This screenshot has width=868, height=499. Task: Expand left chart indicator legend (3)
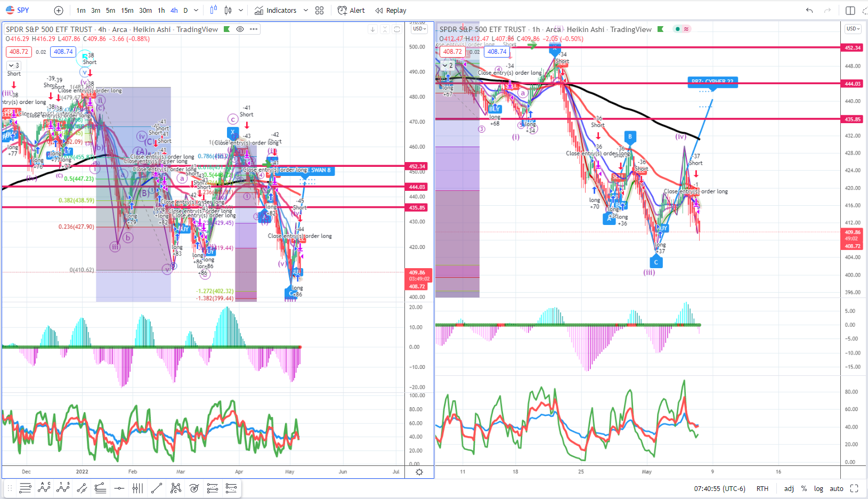[x=14, y=66]
